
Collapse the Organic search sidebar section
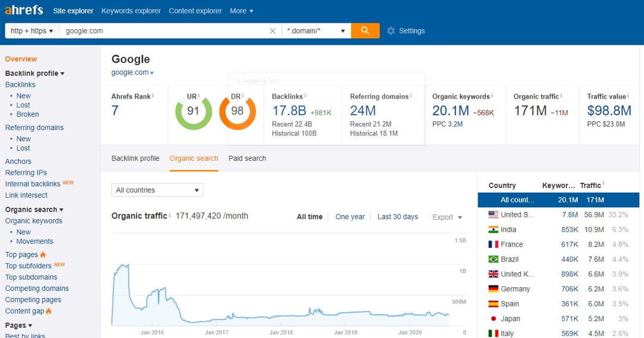pos(34,209)
